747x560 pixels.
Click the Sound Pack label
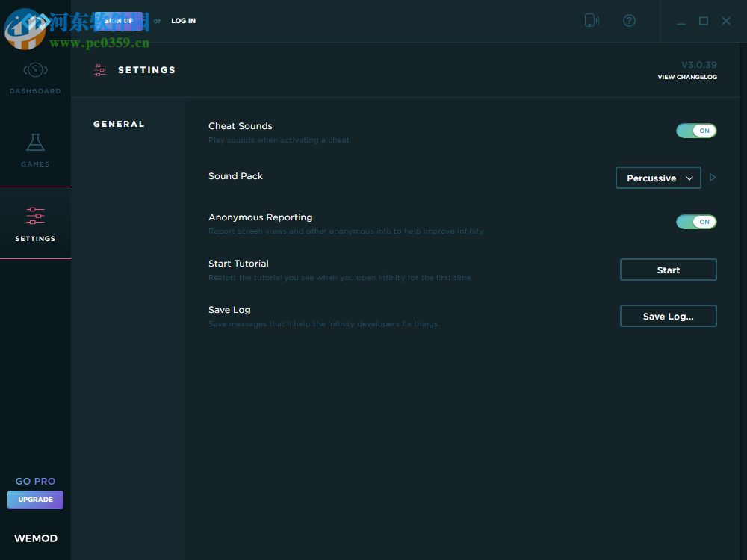tap(235, 175)
